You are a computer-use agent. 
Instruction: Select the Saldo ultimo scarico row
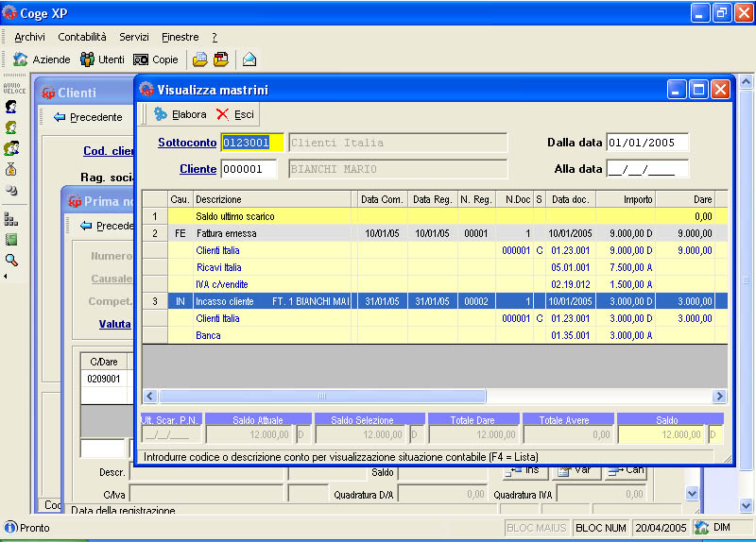click(x=435, y=216)
